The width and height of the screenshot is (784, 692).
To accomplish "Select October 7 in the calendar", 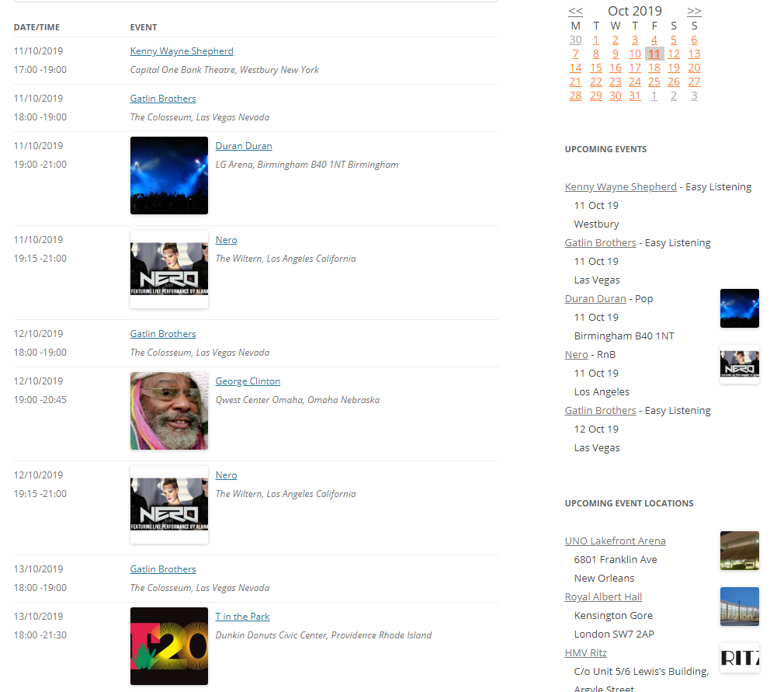I will pyautogui.click(x=575, y=54).
